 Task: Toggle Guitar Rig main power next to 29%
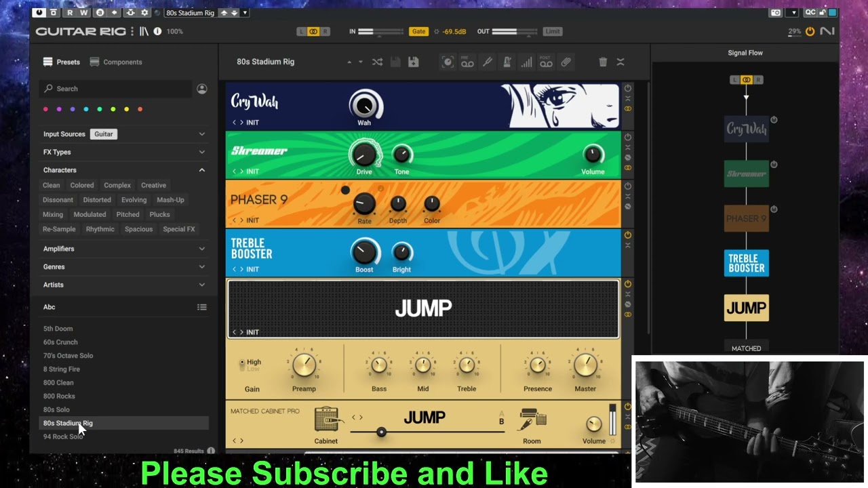tap(810, 31)
